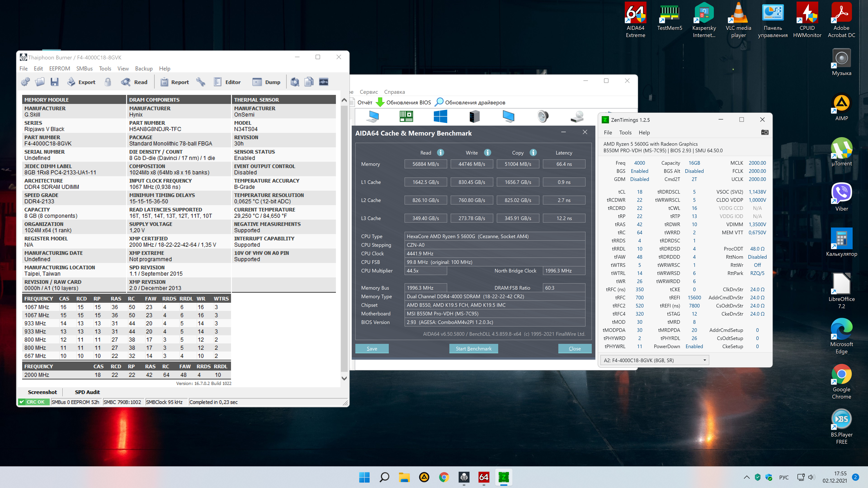Switch to the SPD Audit tab
Image resolution: width=868 pixels, height=488 pixels.
[x=87, y=392]
